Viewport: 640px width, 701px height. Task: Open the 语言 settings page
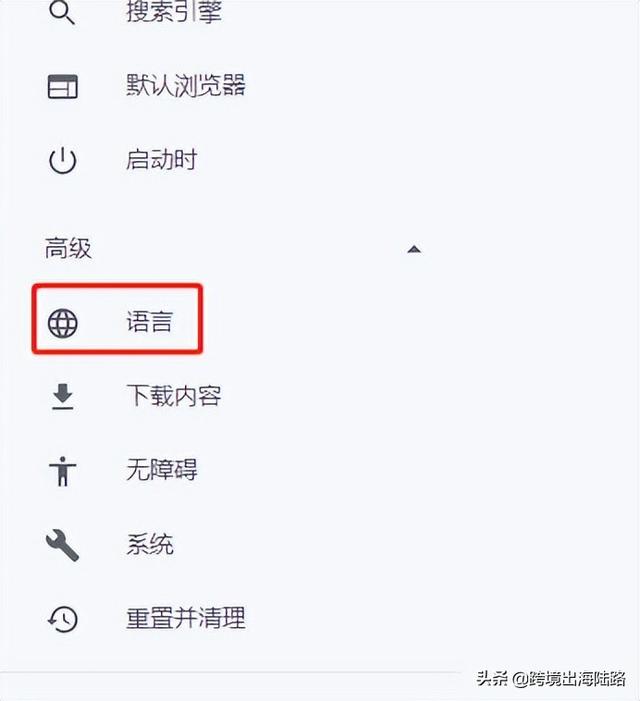149,321
